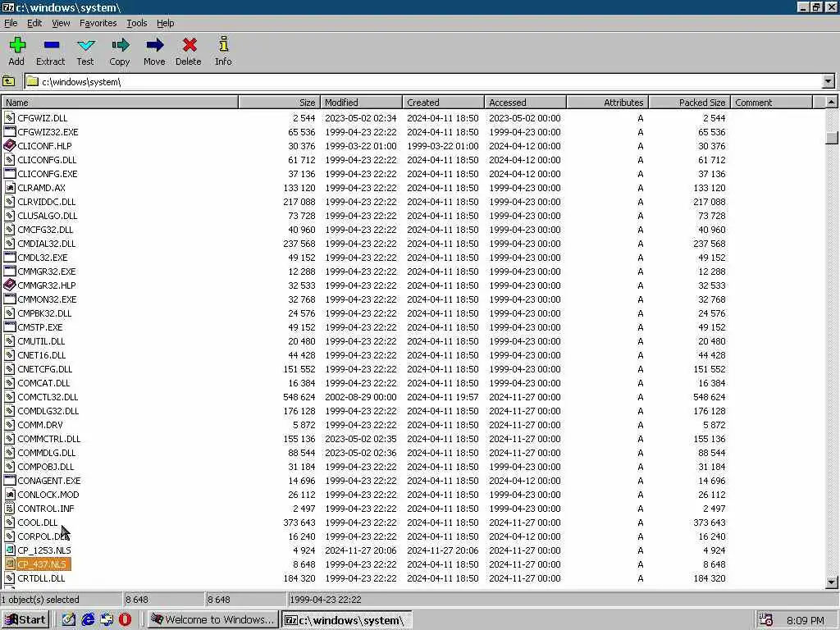Click the Task Scheduler tray icon

pos(766,620)
